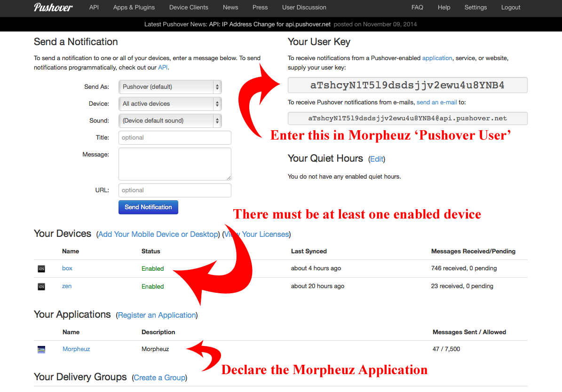Open the Device dropdown
The height and width of the screenshot is (392, 562).
170,103
